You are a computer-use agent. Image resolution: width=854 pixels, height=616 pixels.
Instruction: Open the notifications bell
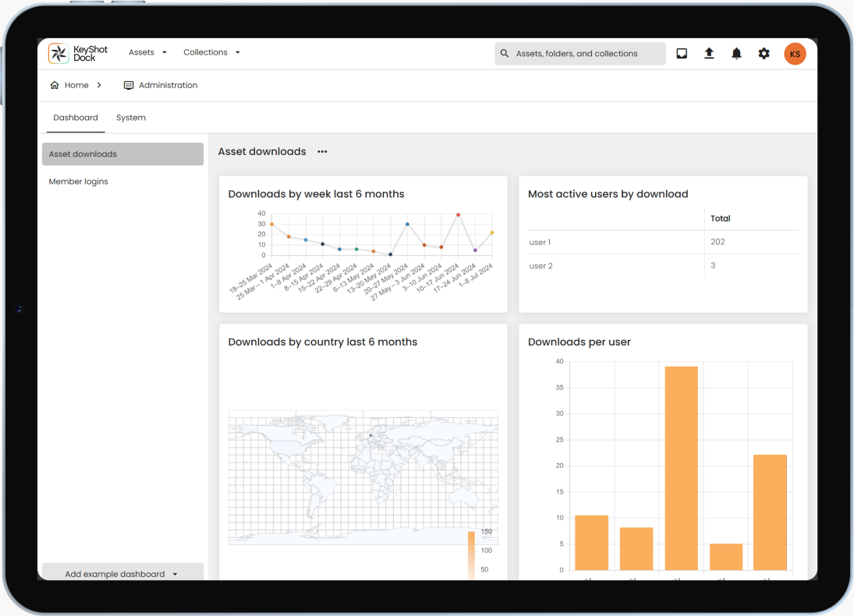point(736,54)
